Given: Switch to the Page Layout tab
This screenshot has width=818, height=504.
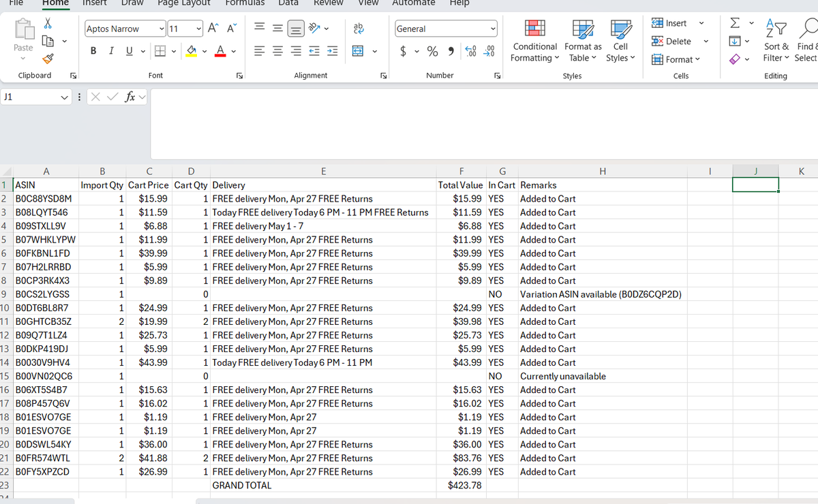Looking at the screenshot, I should click(184, 3).
